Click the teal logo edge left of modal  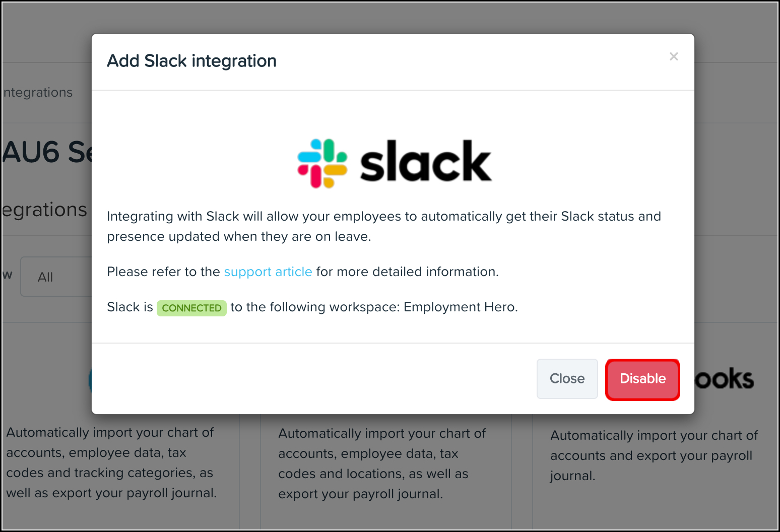pyautogui.click(x=90, y=380)
